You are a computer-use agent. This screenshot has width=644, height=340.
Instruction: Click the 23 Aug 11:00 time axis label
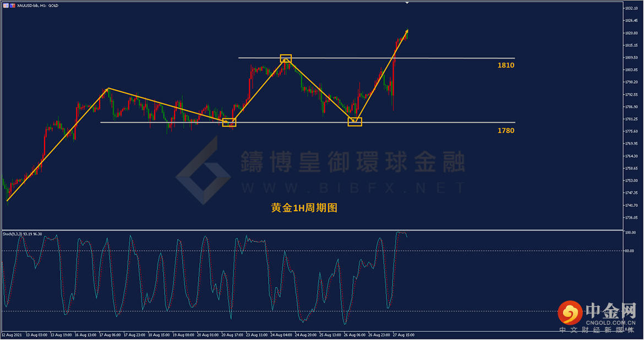[256, 335]
